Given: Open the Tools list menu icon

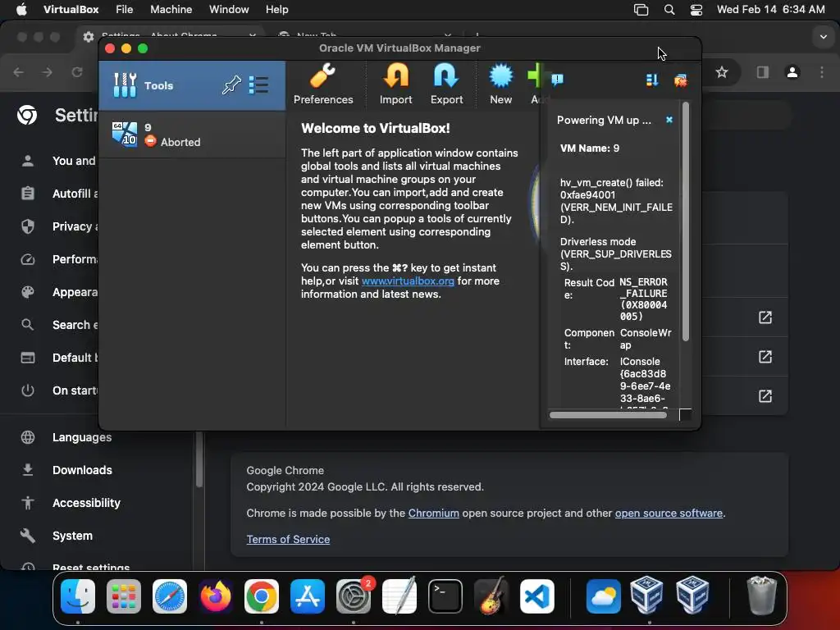Looking at the screenshot, I should coord(258,84).
